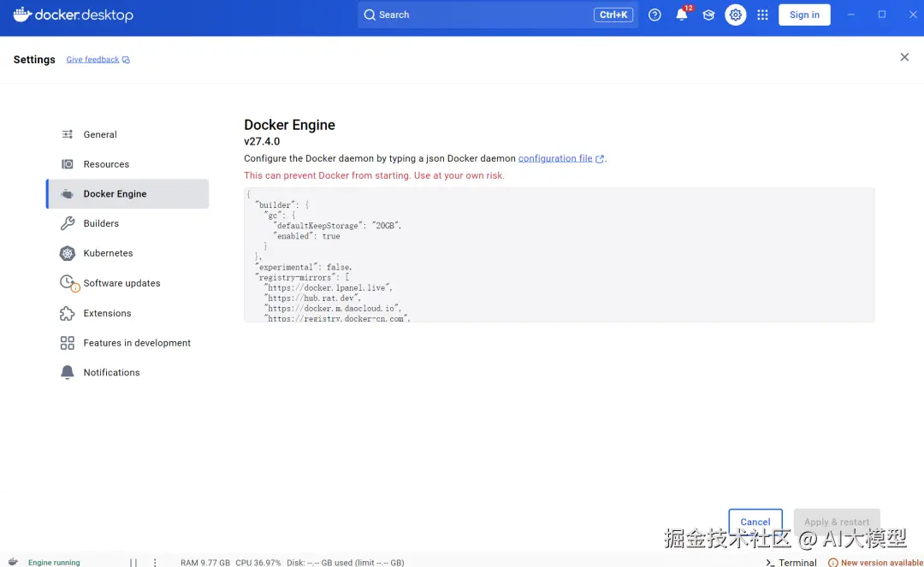Click the General sliders icon

(x=68, y=134)
